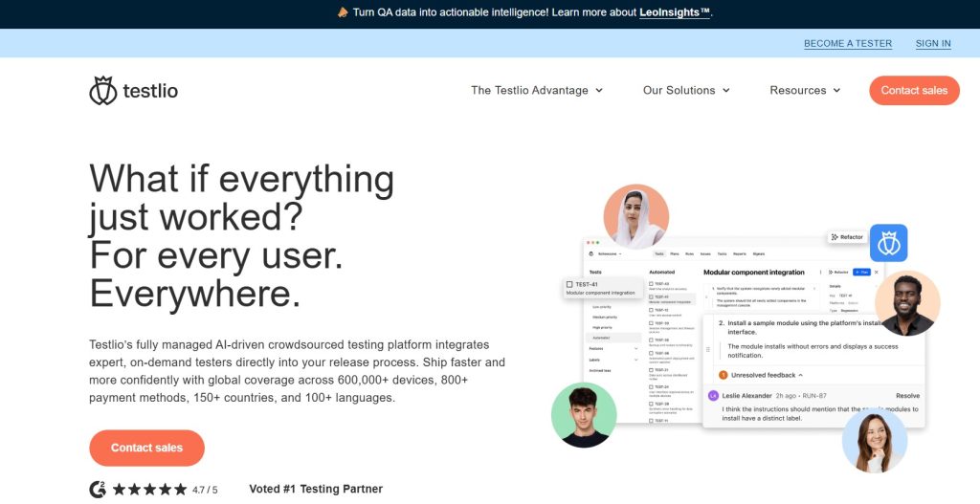This screenshot has width=980, height=504.
Task: Click the Contact sales button below the paragraph
Action: 146,448
